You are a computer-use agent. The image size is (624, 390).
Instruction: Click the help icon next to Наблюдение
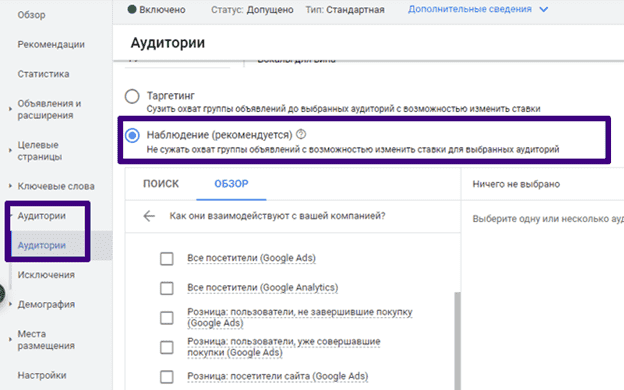pos(301,134)
